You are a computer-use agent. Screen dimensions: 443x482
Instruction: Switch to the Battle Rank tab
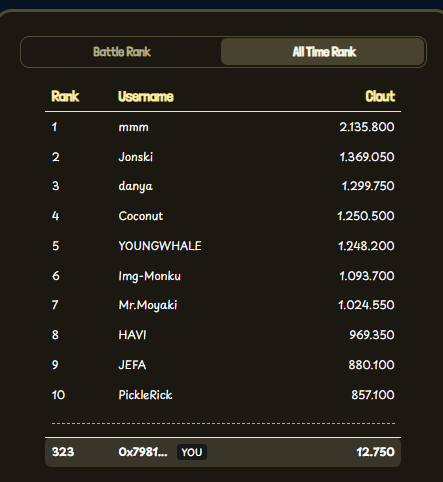[122, 52]
